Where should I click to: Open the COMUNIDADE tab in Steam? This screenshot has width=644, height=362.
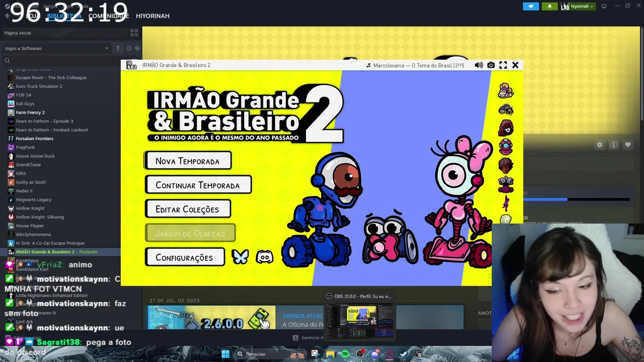(109, 16)
